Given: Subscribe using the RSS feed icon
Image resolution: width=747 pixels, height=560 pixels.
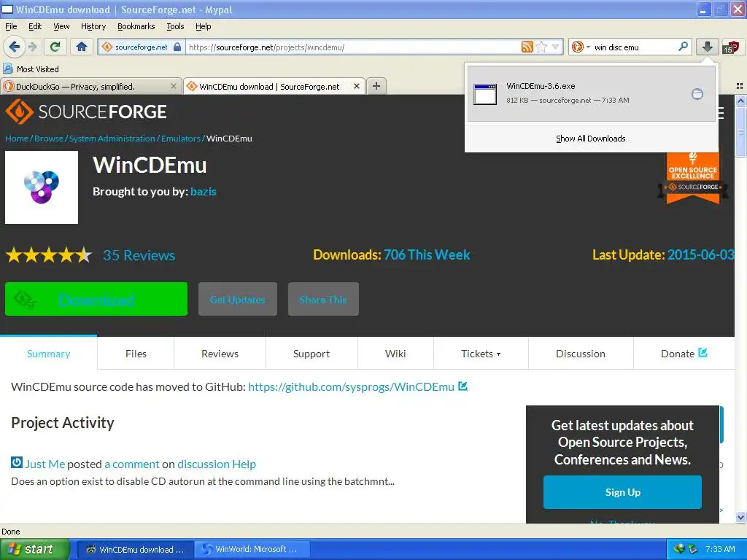Looking at the screenshot, I should (527, 47).
